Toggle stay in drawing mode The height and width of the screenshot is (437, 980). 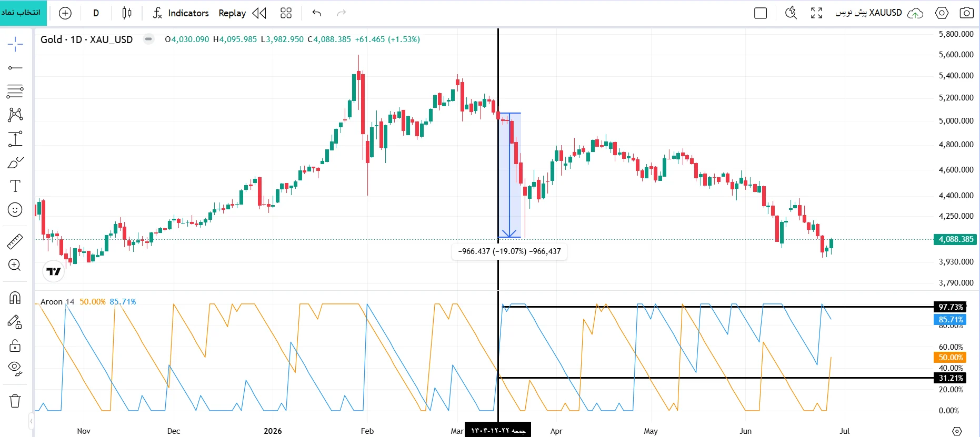pos(15,322)
